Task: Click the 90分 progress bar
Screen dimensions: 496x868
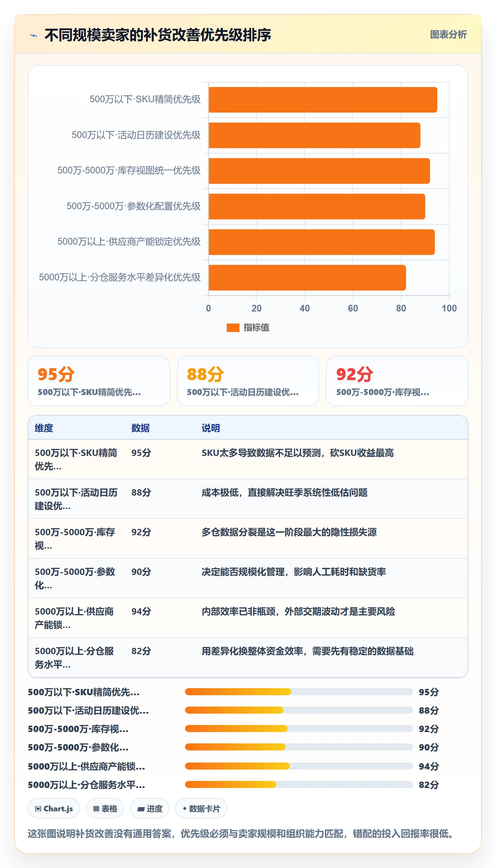Action: [x=299, y=747]
